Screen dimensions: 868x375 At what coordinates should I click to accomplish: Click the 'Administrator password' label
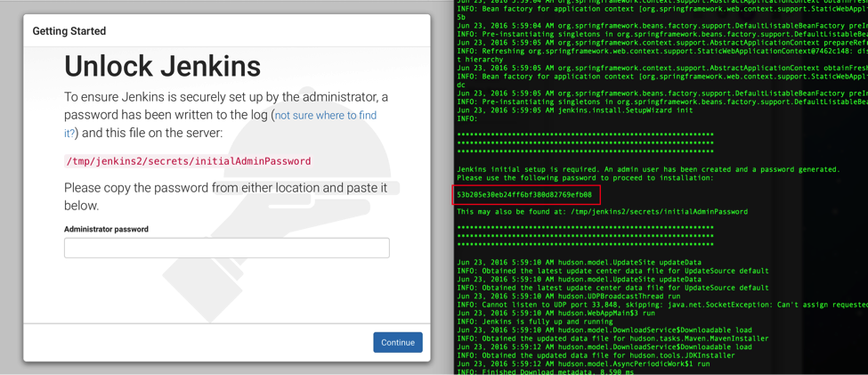coord(106,229)
